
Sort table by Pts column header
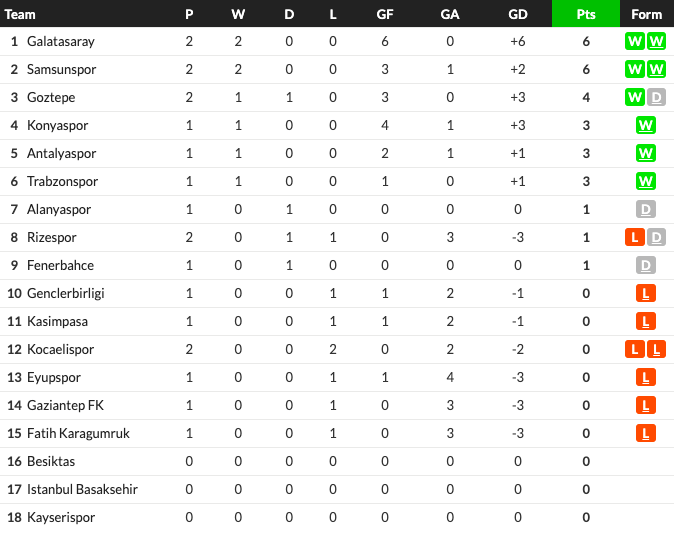click(586, 14)
